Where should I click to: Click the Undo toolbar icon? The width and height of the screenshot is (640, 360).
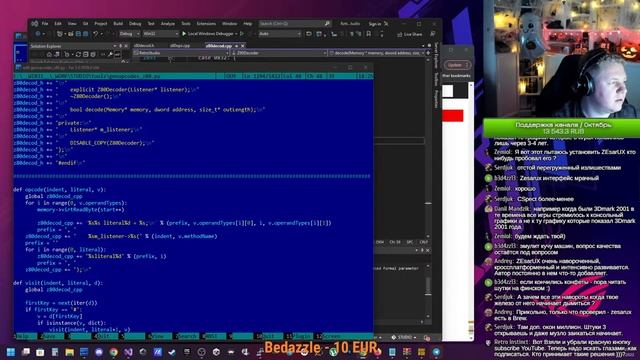[x=96, y=34]
